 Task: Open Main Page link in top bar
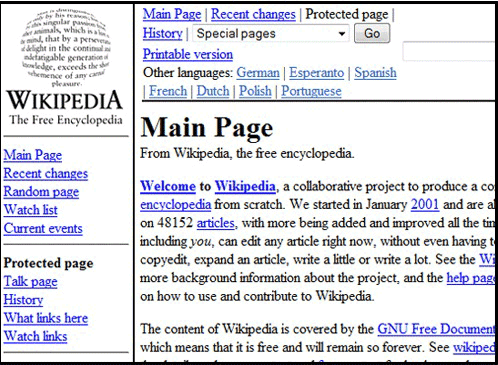click(x=172, y=14)
